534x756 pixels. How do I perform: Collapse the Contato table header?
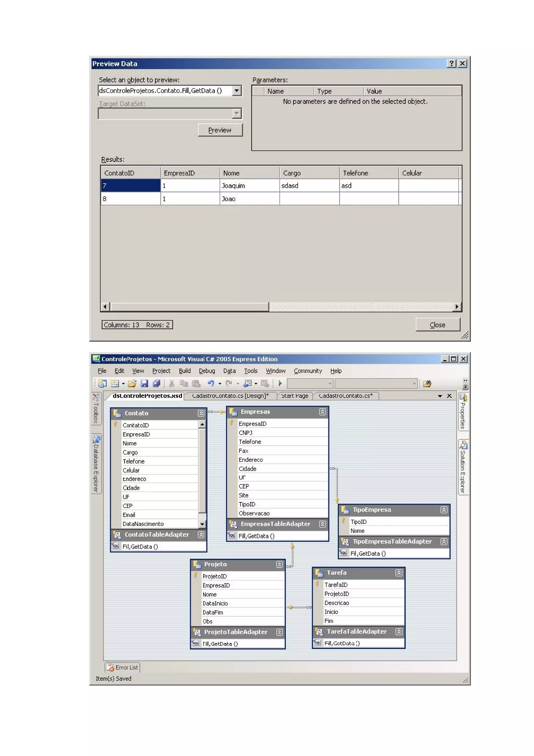[201, 413]
